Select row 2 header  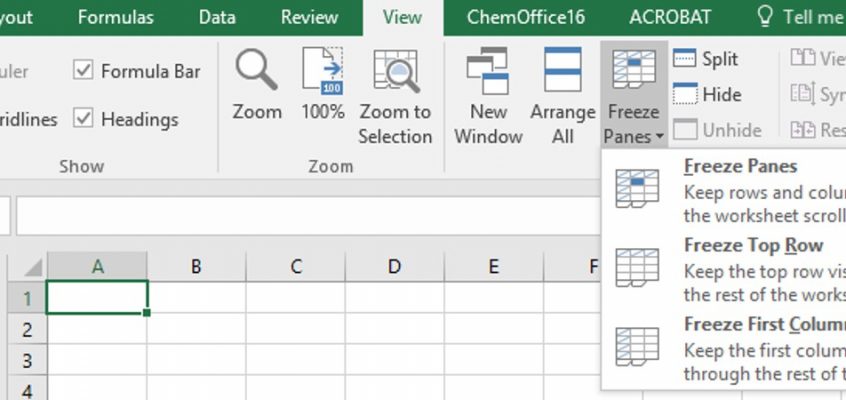click(x=26, y=329)
